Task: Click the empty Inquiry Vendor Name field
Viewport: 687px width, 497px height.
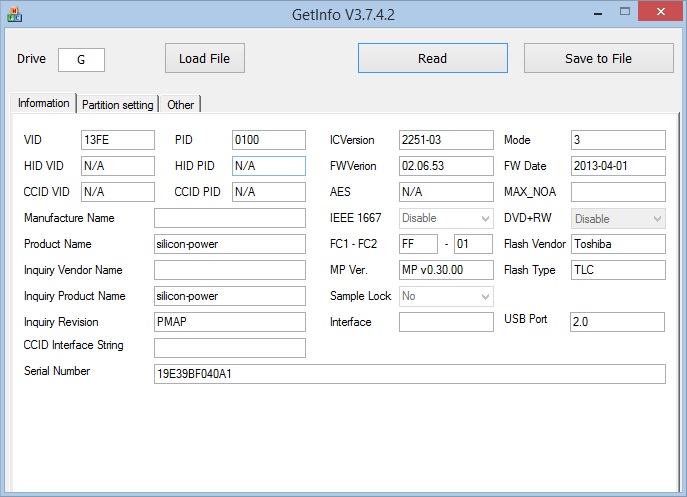Action: point(230,270)
